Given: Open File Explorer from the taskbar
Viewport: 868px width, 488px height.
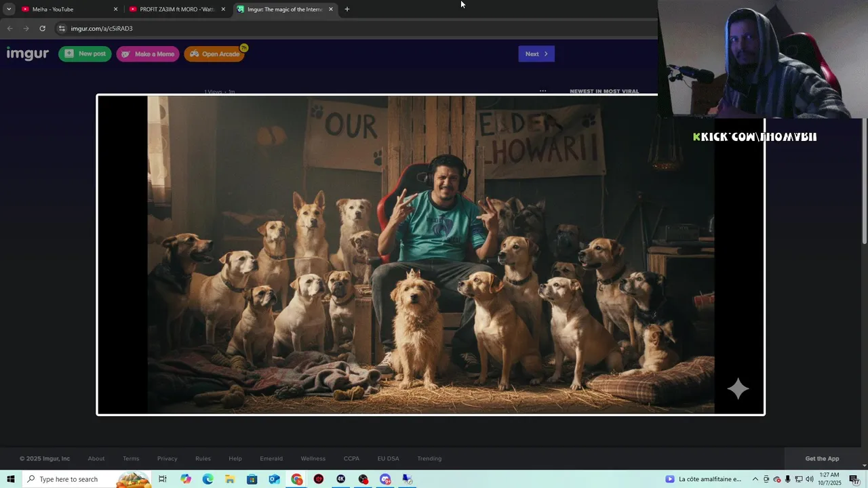Looking at the screenshot, I should click(x=230, y=479).
